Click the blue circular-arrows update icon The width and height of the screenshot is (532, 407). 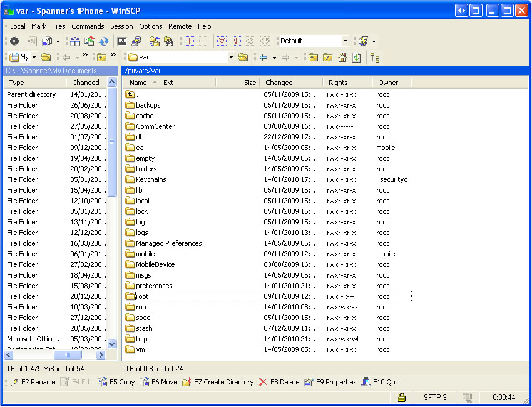[x=104, y=41]
